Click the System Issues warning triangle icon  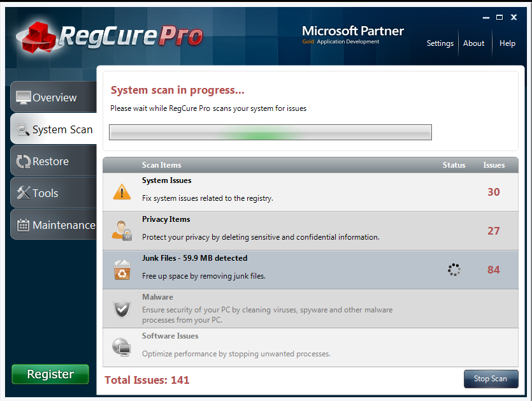(x=122, y=192)
